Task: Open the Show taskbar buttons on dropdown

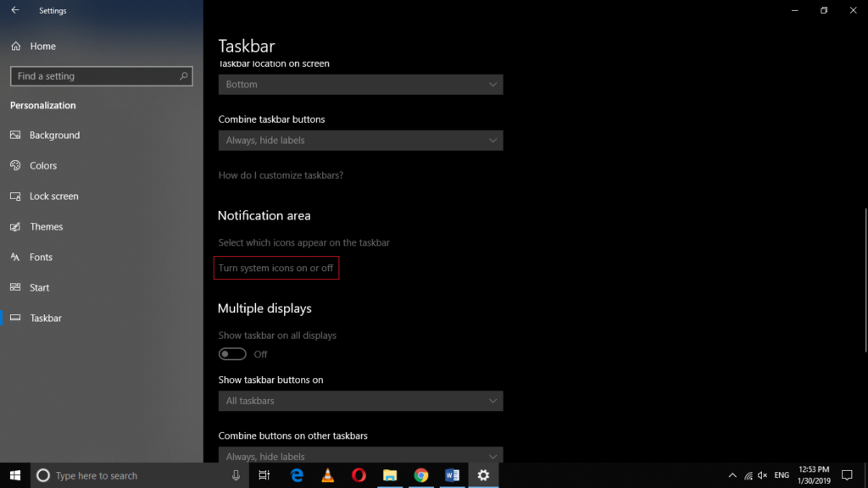Action: pos(360,401)
